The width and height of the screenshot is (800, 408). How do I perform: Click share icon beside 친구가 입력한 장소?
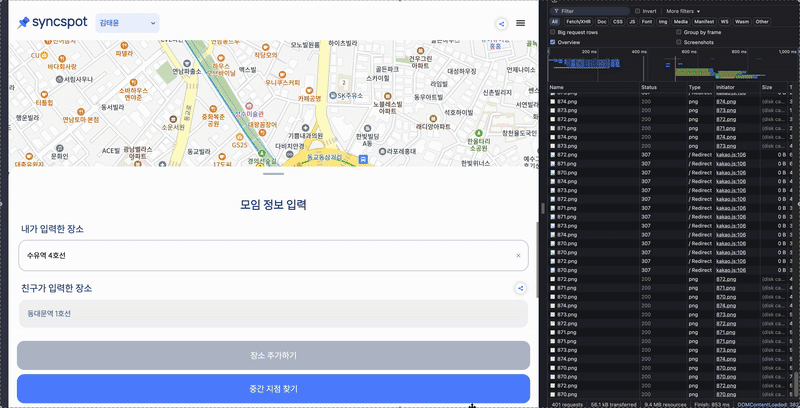[520, 288]
